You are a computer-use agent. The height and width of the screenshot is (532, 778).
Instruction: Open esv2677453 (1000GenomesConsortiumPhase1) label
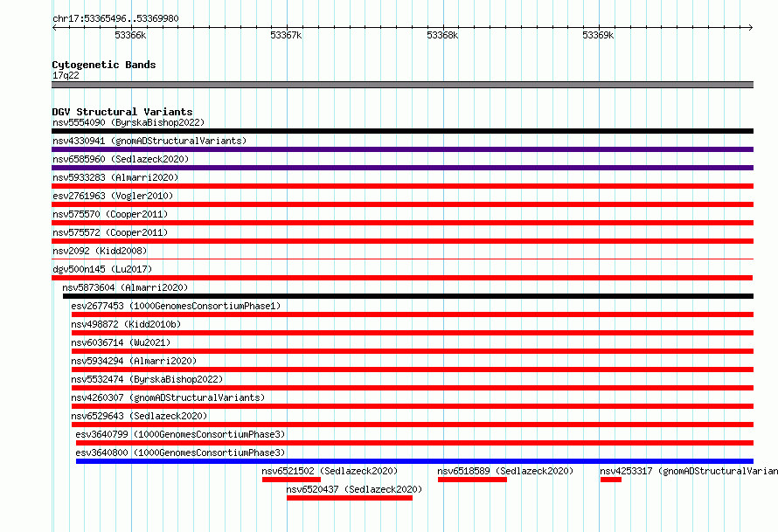(x=176, y=306)
